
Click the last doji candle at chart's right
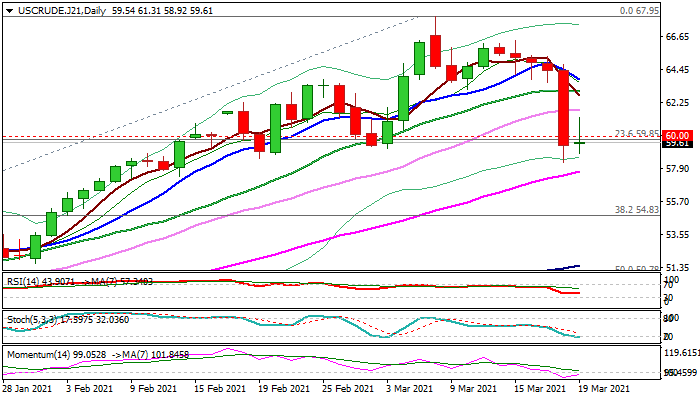click(x=580, y=143)
